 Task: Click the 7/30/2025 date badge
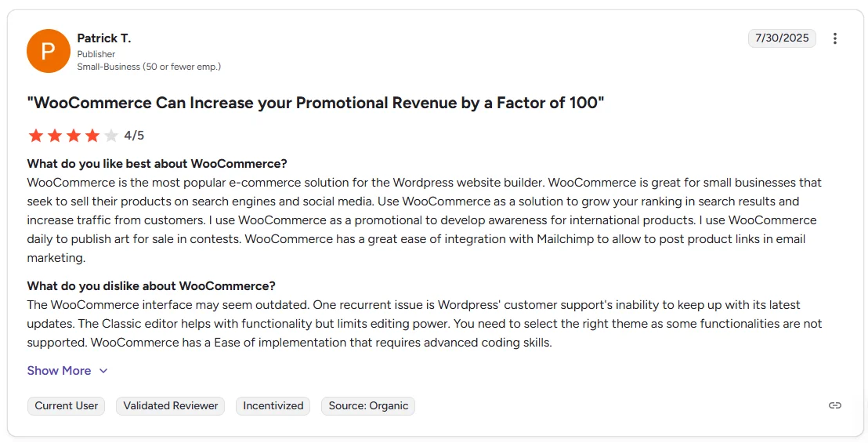782,38
